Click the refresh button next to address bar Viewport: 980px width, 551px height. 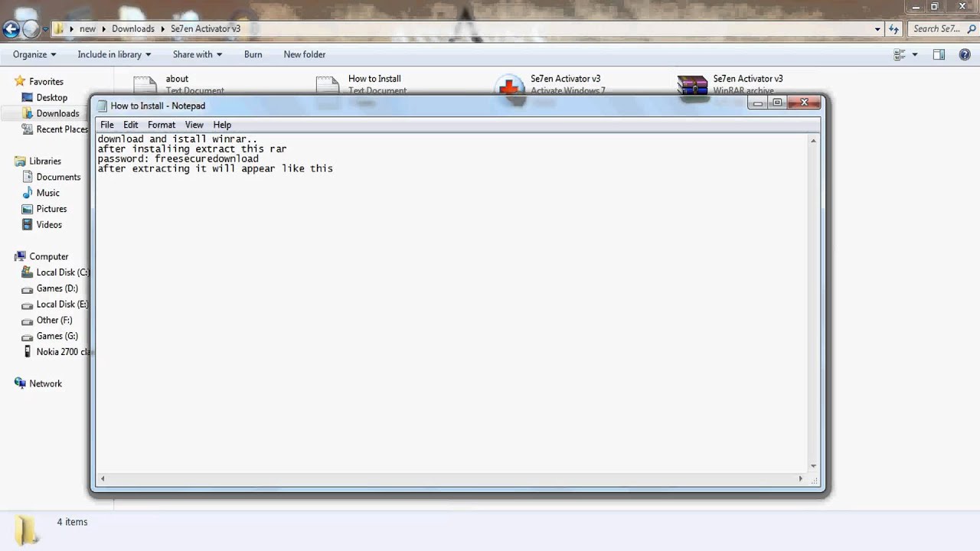[893, 29]
